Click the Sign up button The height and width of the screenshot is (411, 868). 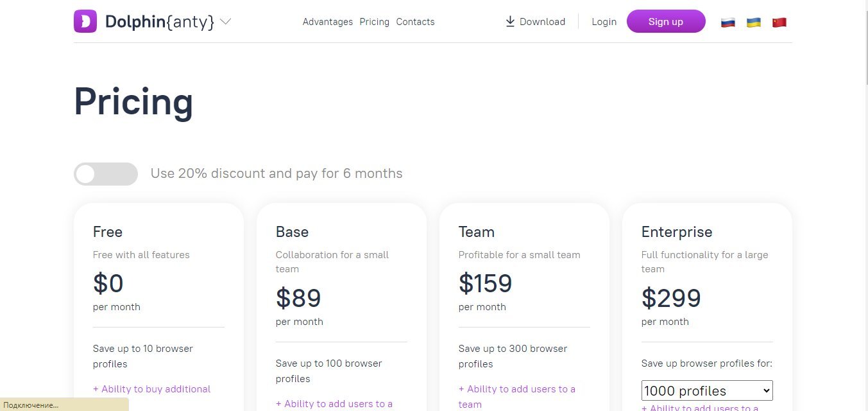coord(665,21)
